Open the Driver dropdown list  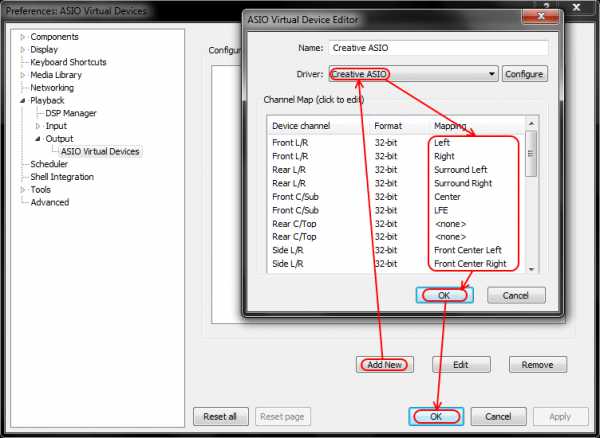point(492,74)
